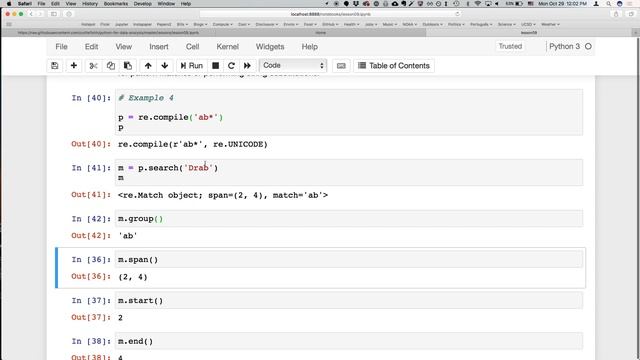This screenshot has height=360, width=640.
Task: Go forward with Safari's forward arrow
Action: 40,14
